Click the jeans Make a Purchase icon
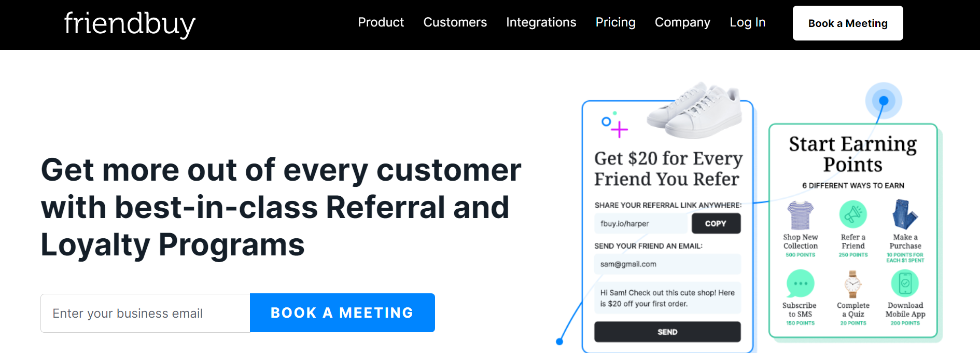This screenshot has height=353, width=980. pyautogui.click(x=905, y=214)
